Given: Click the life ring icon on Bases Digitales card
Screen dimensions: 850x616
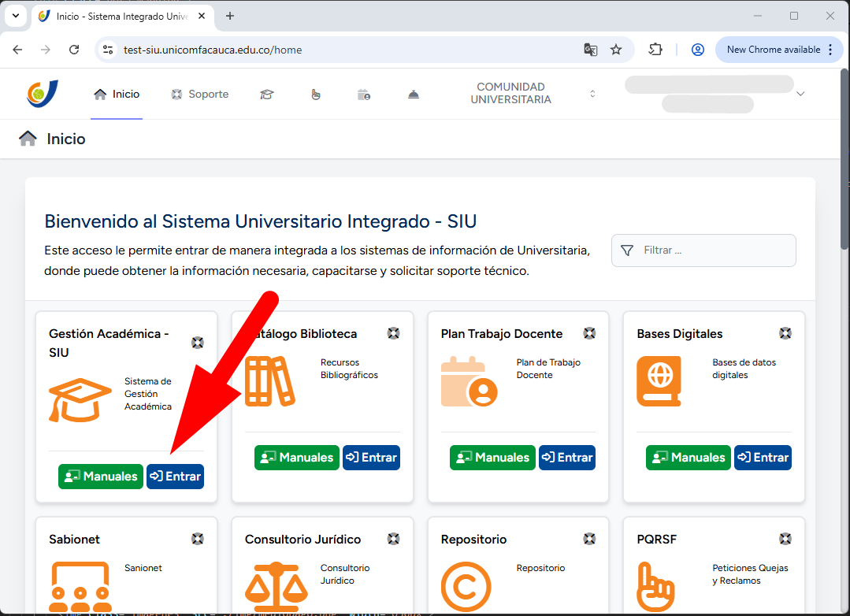Looking at the screenshot, I should (x=785, y=333).
